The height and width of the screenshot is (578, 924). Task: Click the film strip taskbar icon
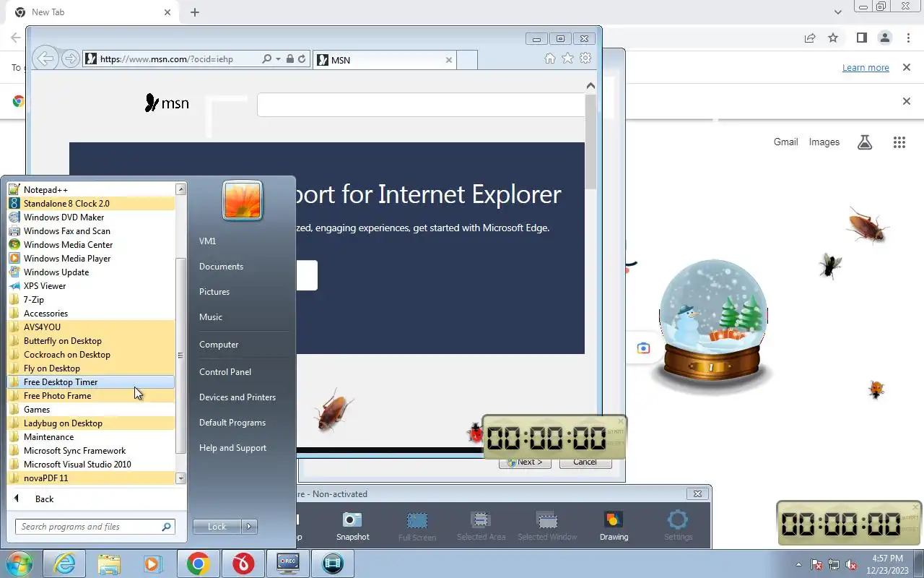coord(333,564)
